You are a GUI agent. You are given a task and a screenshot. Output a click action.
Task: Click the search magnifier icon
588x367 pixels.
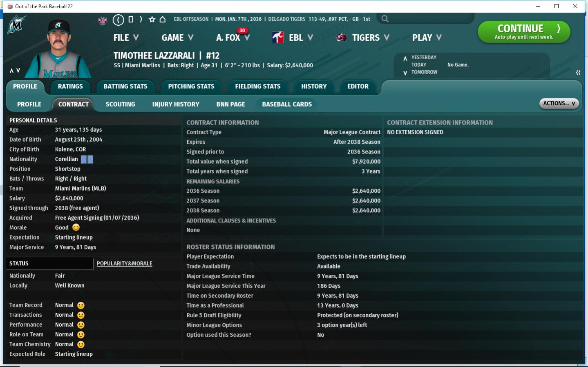385,19
